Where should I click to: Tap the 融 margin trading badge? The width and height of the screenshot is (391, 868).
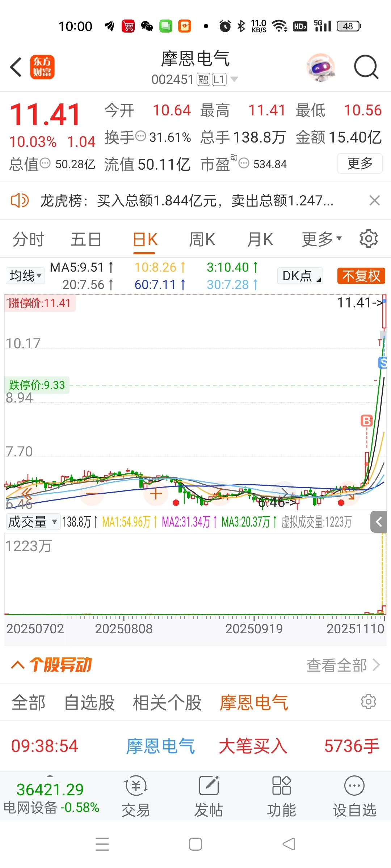[203, 79]
